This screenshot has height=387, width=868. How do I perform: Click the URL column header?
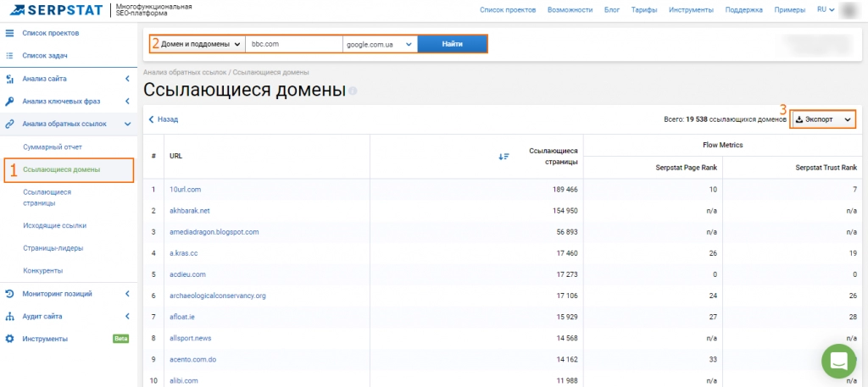click(175, 157)
